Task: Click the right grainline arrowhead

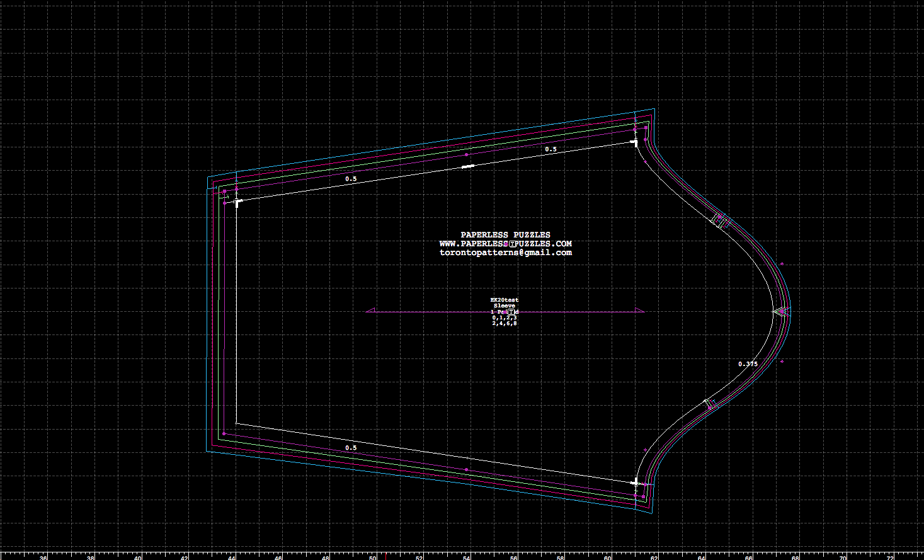Action: coord(639,310)
